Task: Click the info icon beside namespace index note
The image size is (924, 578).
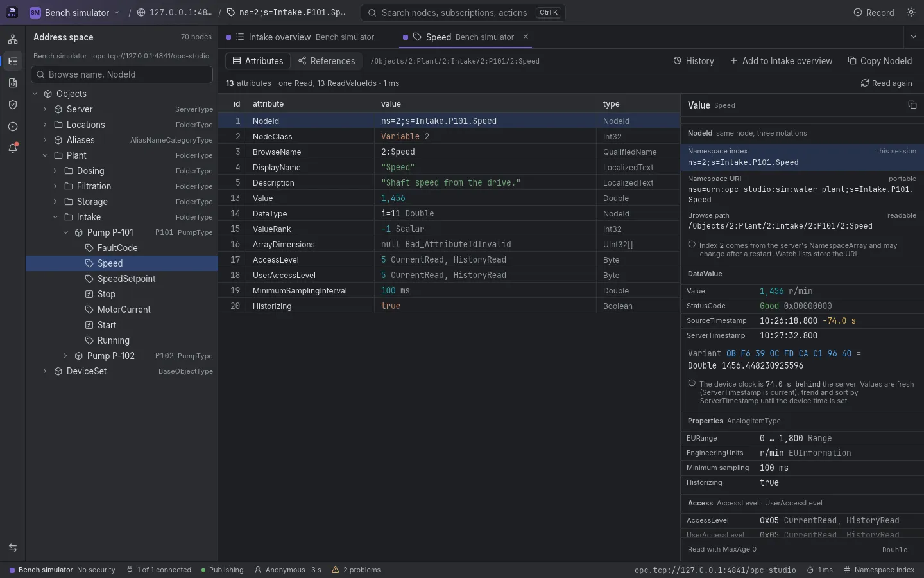Action: (692, 245)
